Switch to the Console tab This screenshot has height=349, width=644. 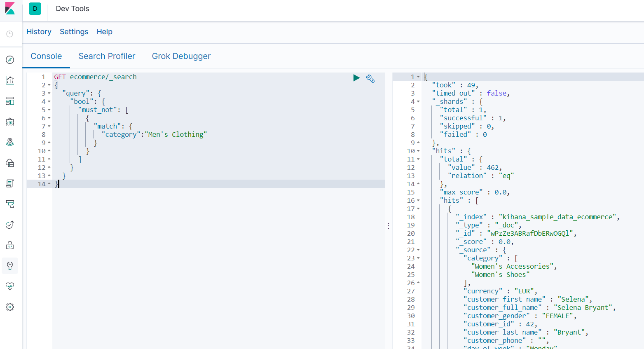click(x=46, y=56)
